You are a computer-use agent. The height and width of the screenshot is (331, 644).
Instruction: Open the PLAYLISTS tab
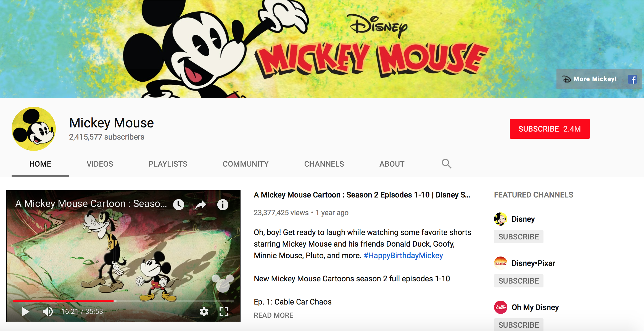point(168,164)
